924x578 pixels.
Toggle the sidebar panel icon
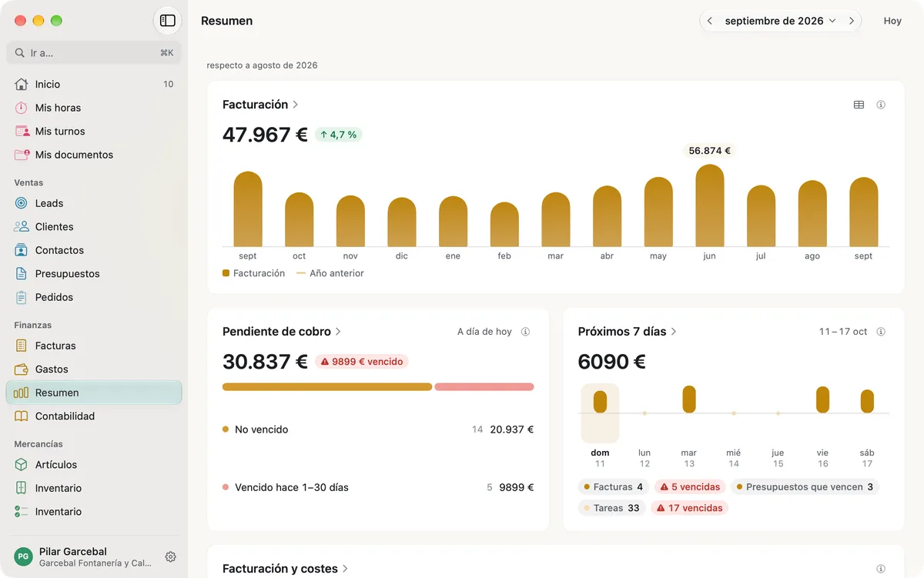coord(168,21)
